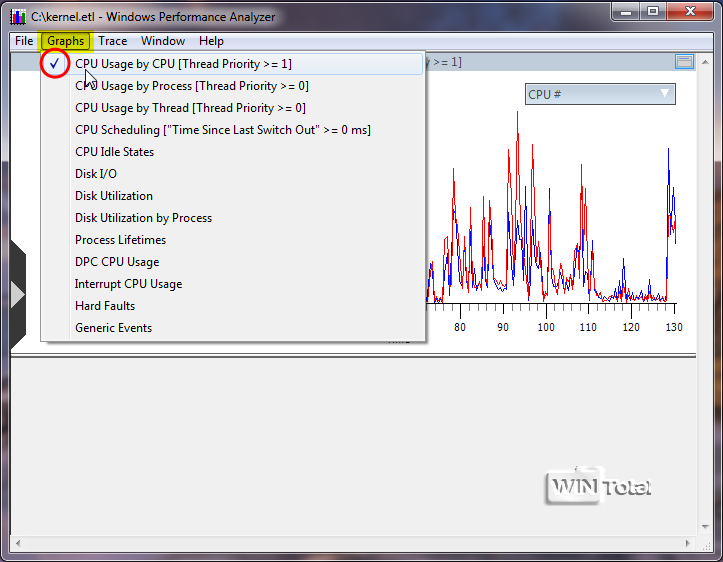
Task: Enable the Process Lifetimes graph
Action: 232,240
